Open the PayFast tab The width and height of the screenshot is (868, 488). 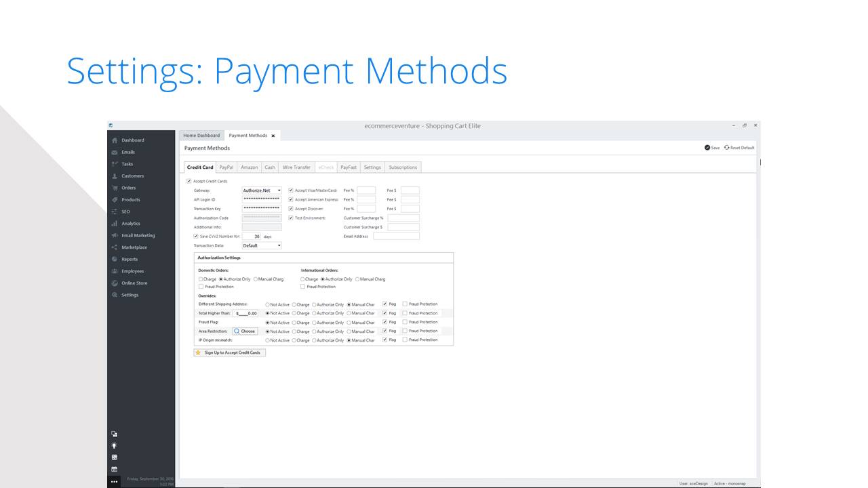[349, 167]
